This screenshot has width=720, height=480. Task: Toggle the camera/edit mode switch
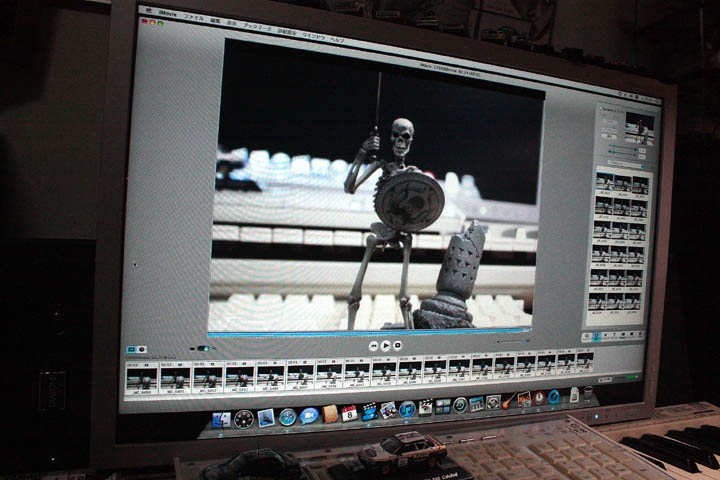[x=204, y=349]
